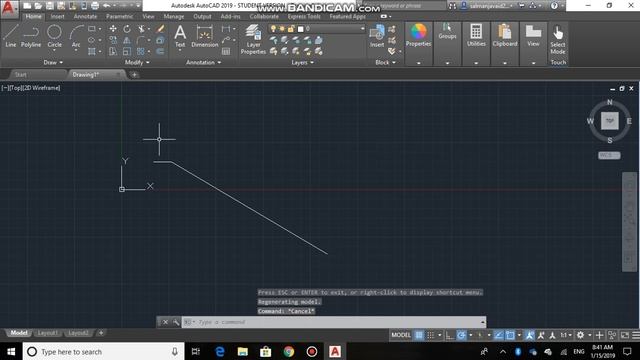Viewport: 640px width, 360px height.
Task: Expand the Layers panel dropdown
Action: [x=302, y=62]
